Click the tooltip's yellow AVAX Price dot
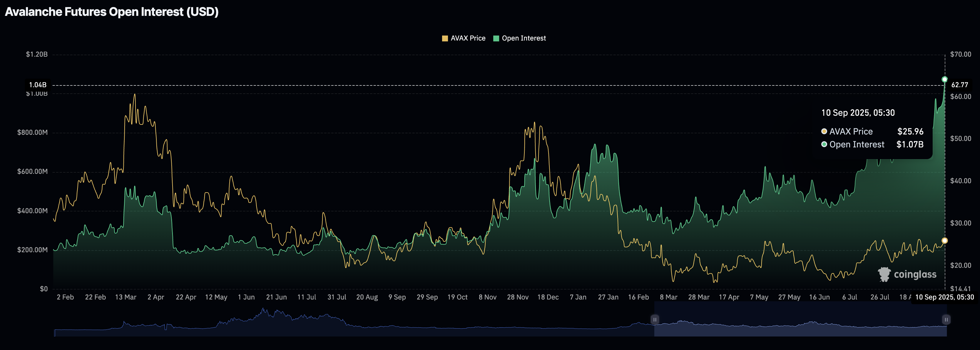980x350 pixels. (824, 132)
